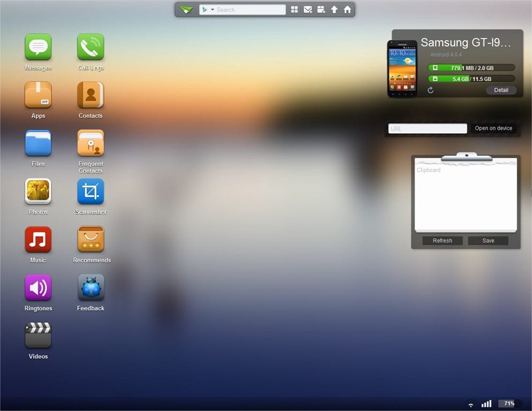The height and width of the screenshot is (411, 532).
Task: Open the Recommends store icon
Action: (90, 239)
